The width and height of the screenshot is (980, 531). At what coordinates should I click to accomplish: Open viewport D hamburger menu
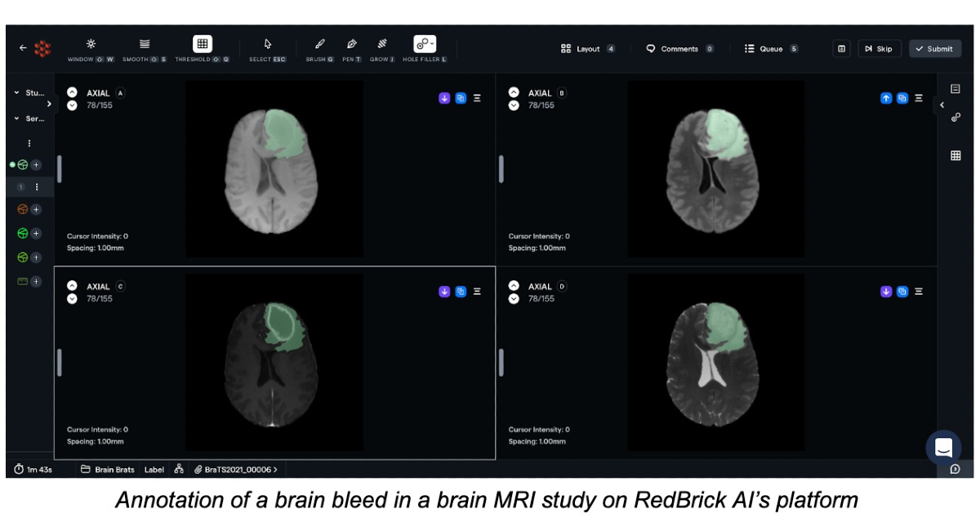919,292
